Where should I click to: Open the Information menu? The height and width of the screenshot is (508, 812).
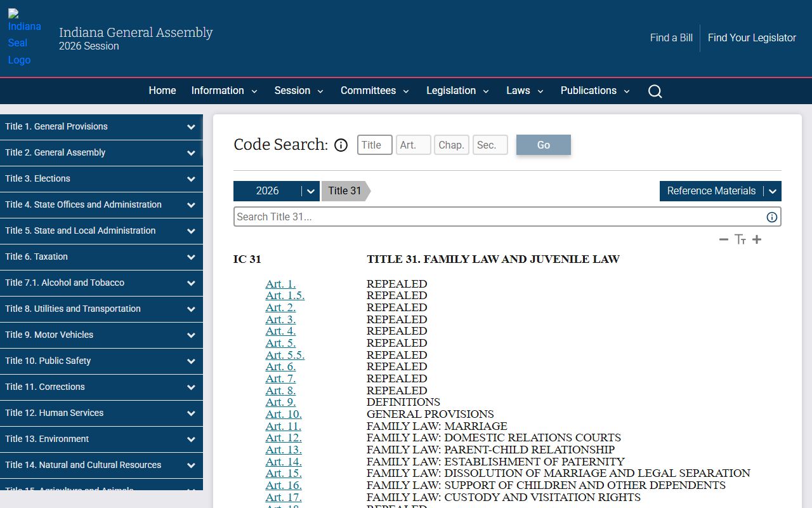(225, 91)
